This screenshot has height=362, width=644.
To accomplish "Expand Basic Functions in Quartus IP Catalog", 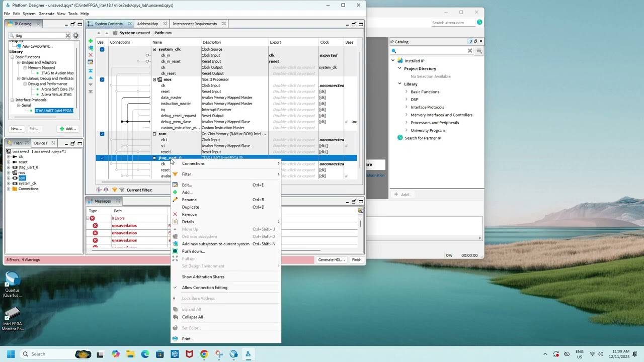I will pyautogui.click(x=407, y=92).
